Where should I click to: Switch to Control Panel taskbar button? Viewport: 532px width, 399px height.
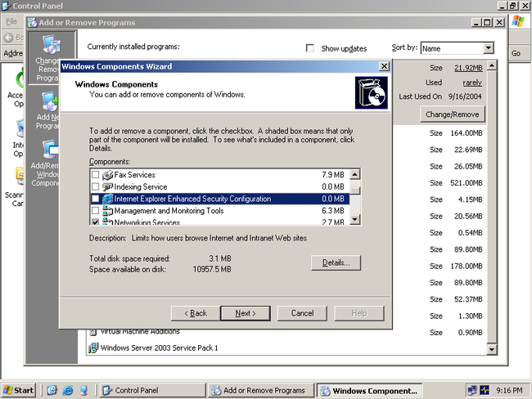point(153,391)
